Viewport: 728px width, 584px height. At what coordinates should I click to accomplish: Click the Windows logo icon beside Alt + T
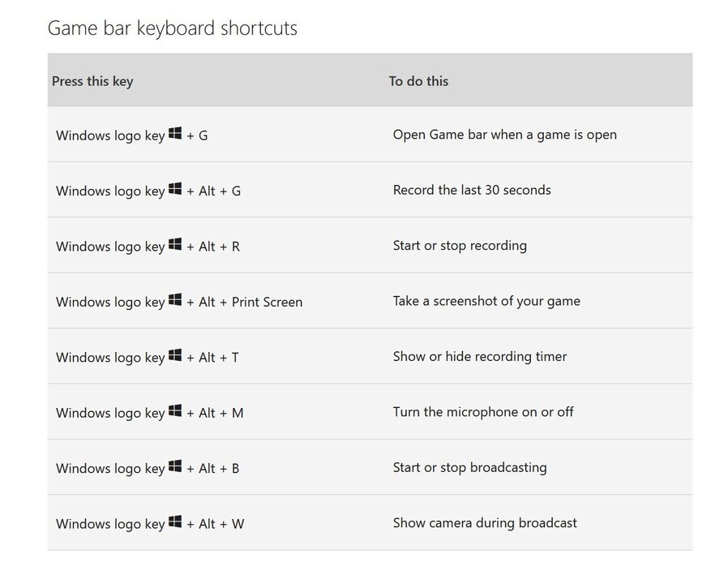(175, 355)
